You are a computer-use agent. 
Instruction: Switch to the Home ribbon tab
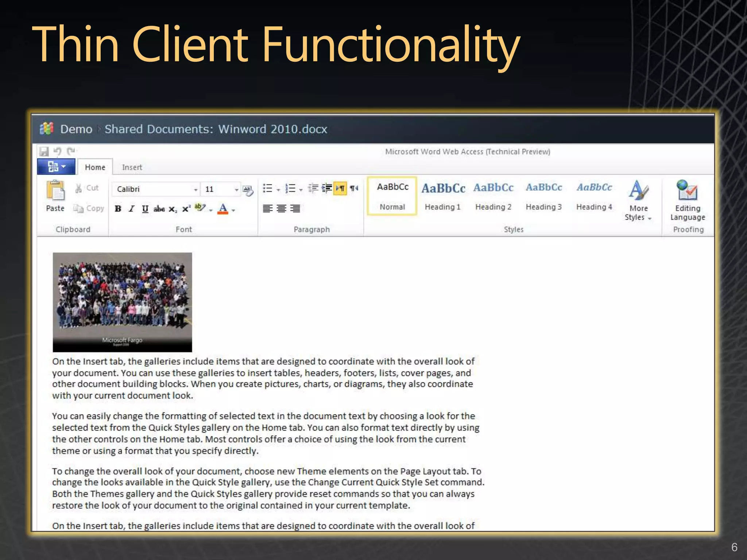pyautogui.click(x=95, y=167)
